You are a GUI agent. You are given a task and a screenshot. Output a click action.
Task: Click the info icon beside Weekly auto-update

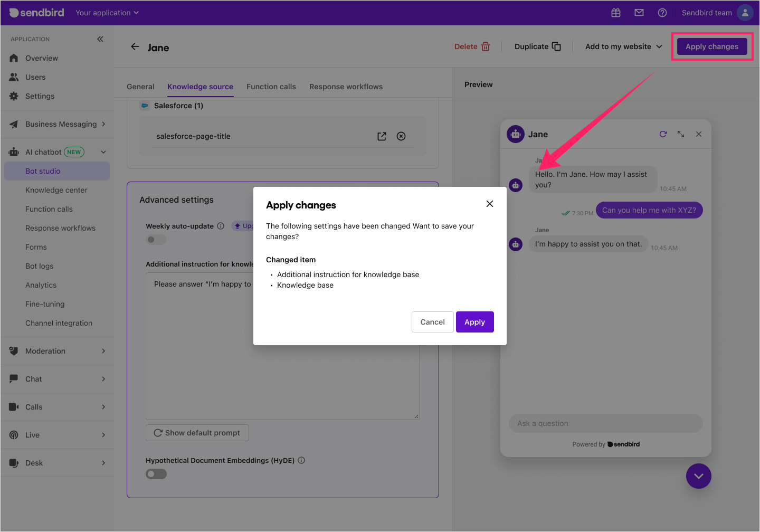pos(221,226)
